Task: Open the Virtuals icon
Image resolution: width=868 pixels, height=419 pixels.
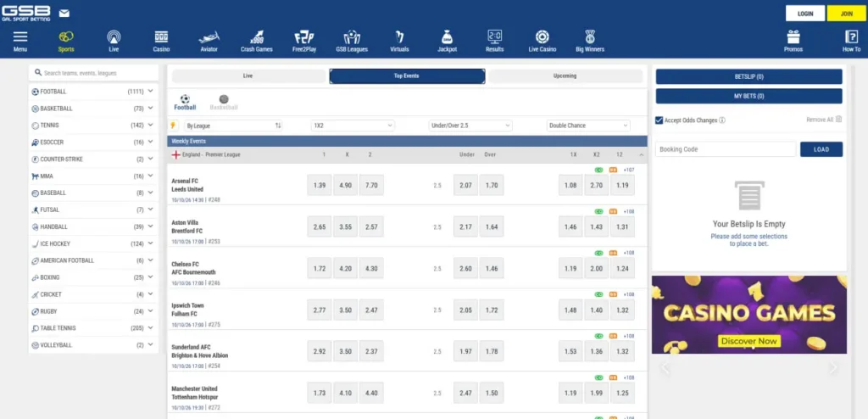Action: [399, 37]
